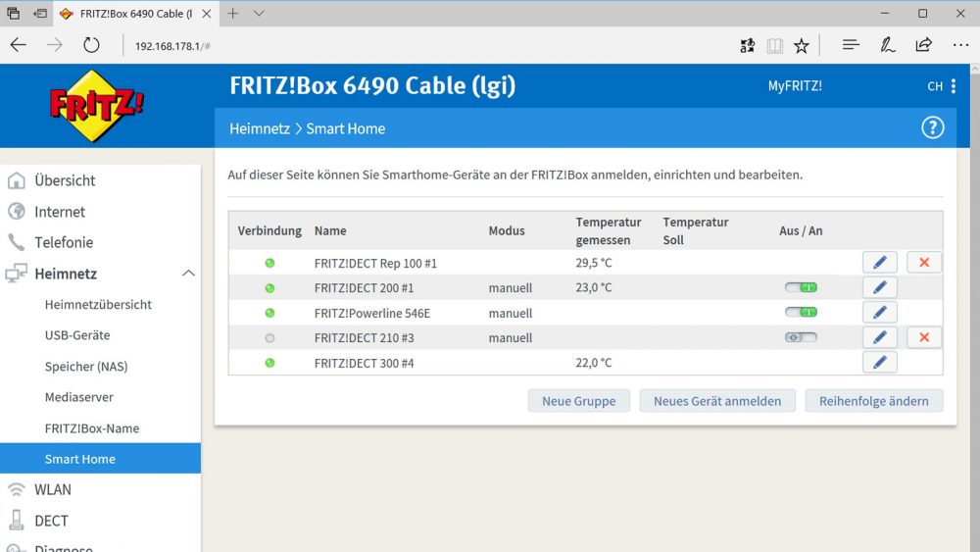Click the share icon in browser toolbar

click(x=924, y=45)
